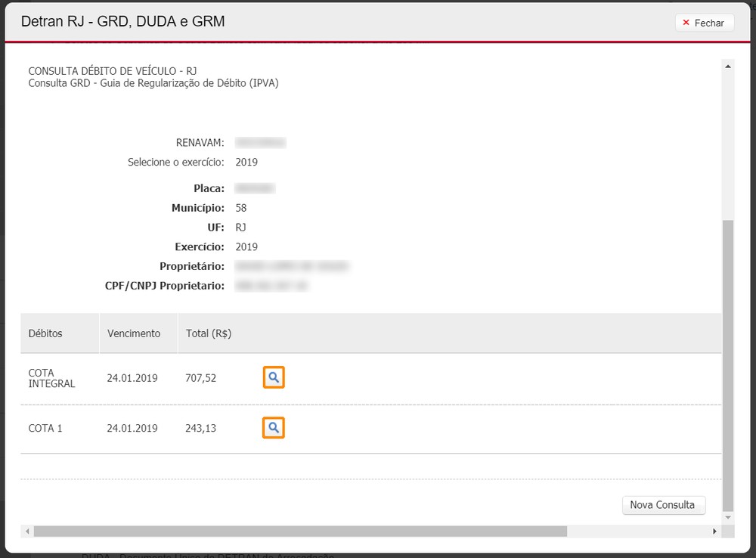This screenshot has width=756, height=558.
Task: Click the Total (R$) column header
Action: (x=209, y=333)
